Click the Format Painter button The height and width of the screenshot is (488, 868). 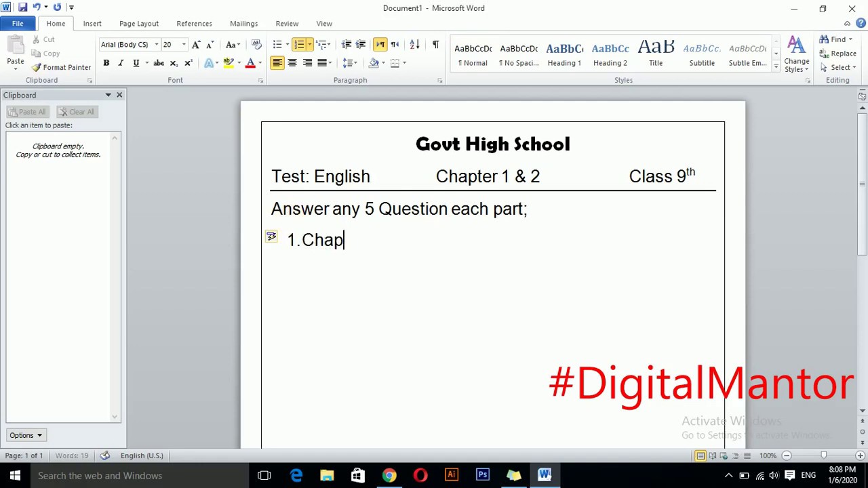pyautogui.click(x=61, y=68)
